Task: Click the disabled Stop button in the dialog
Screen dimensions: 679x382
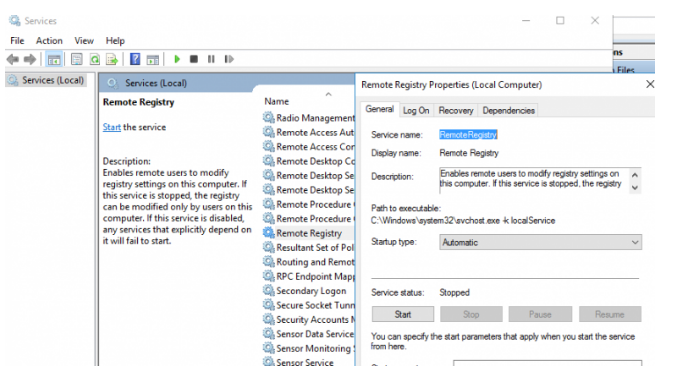Action: click(x=471, y=314)
